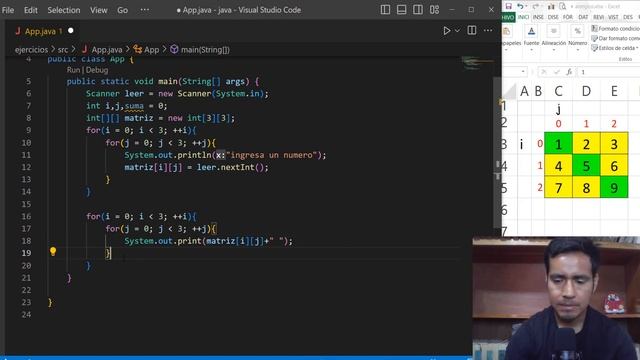Click Excel formula bar confirm checkmark
The image size is (640, 360).
point(556,72)
